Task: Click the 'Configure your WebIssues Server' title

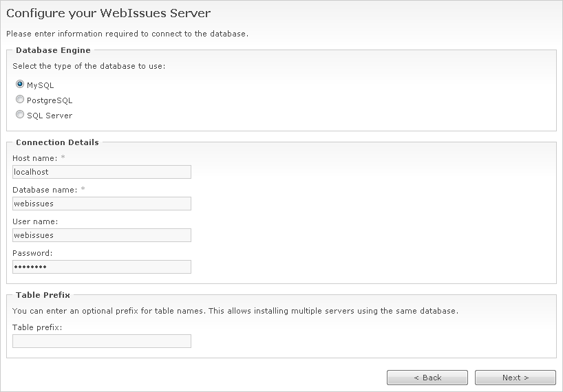Action: point(109,13)
